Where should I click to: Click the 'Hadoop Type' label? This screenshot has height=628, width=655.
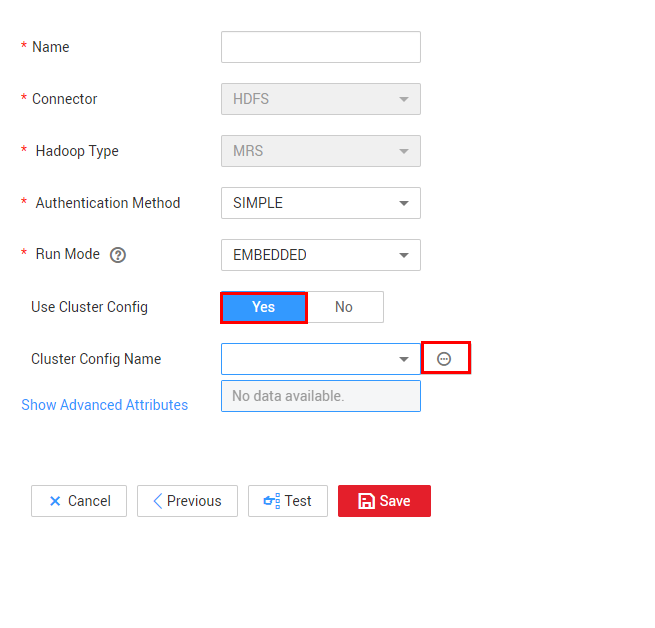point(77,151)
